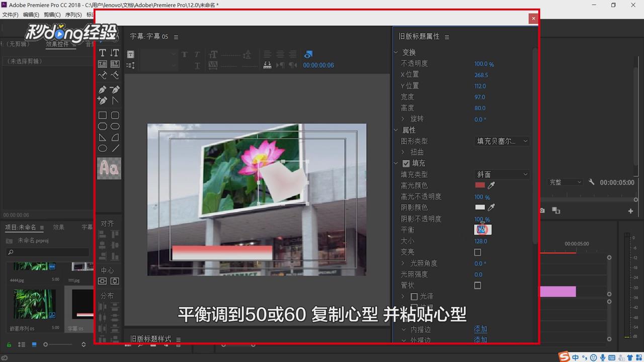The image size is (644, 362).
Task: Select the Rectangle tool
Action: (x=102, y=115)
